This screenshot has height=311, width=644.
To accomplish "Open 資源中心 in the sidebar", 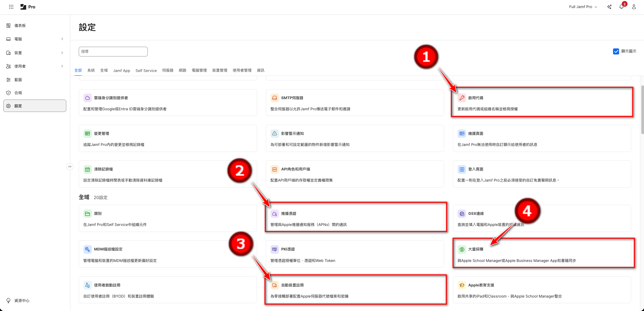I will pos(22,301).
